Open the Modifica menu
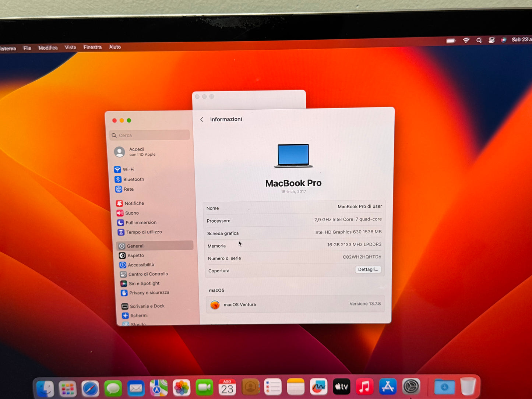 [48, 48]
